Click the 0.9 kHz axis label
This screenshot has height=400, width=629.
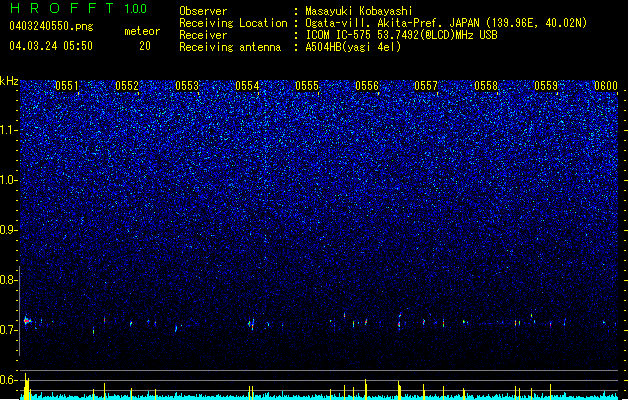click(8, 230)
